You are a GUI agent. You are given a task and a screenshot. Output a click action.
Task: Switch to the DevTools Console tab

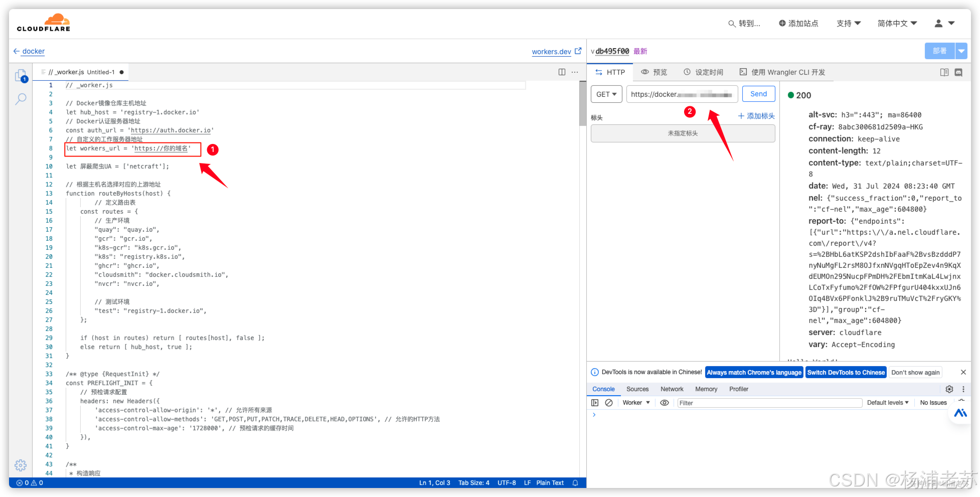[603, 389]
